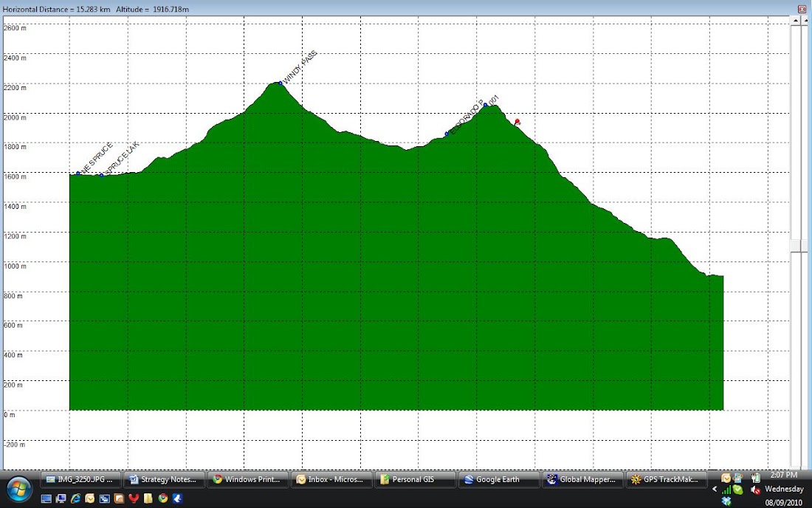Viewport: 812px width, 508px height.
Task: Open the folder quick launch icon
Action: [x=148, y=498]
